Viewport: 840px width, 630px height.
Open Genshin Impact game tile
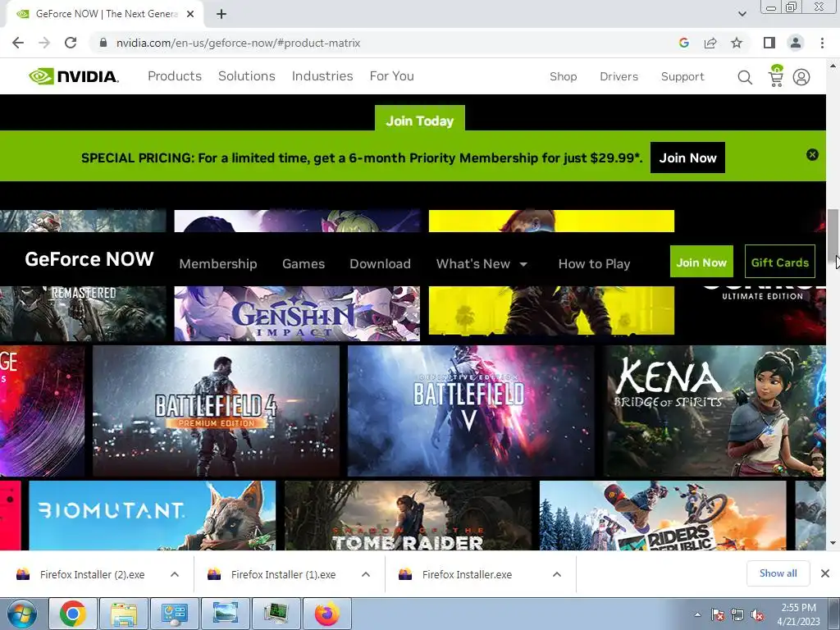click(297, 313)
